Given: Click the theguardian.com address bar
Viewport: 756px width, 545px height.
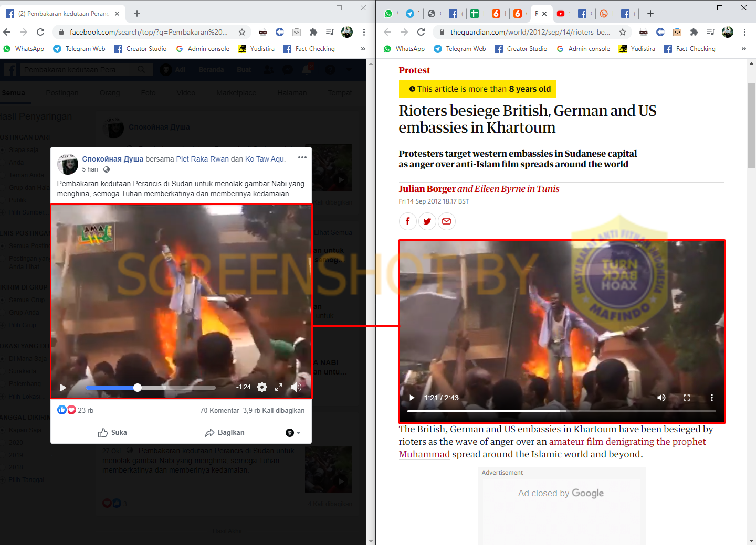Looking at the screenshot, I should (530, 32).
